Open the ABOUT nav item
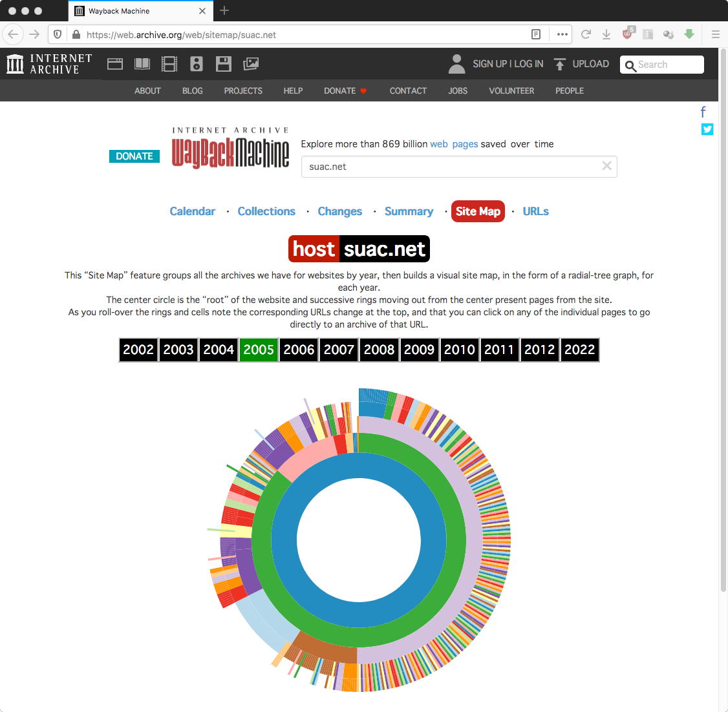Viewport: 728px width, 712px height. click(x=147, y=91)
